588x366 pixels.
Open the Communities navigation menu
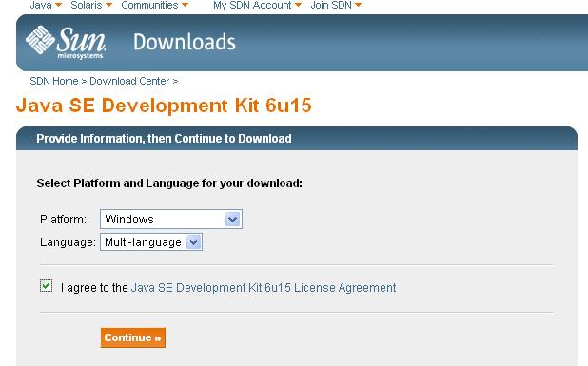(x=154, y=5)
